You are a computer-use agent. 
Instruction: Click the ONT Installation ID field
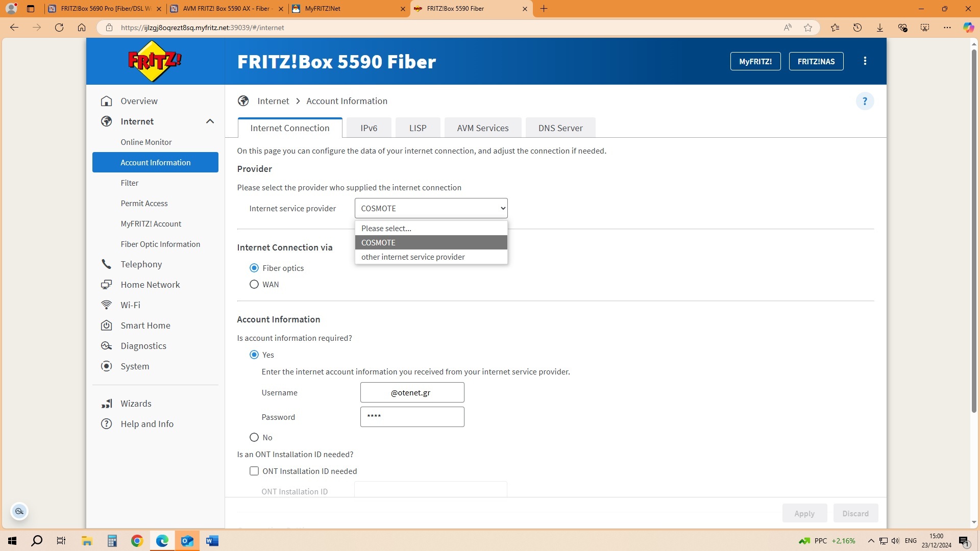tap(431, 490)
